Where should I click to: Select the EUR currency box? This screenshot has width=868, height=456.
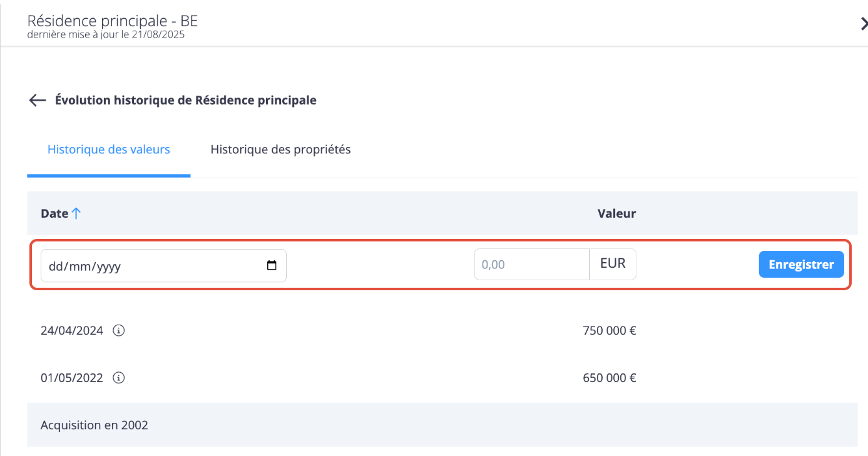tap(613, 265)
